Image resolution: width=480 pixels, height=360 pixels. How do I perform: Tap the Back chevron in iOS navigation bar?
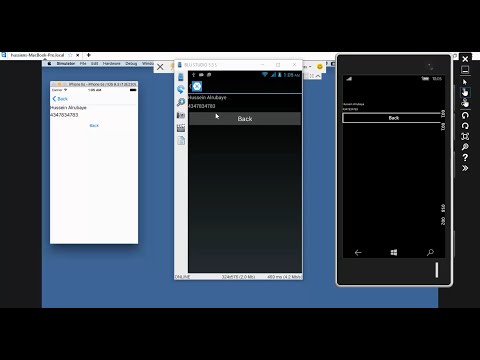click(x=60, y=99)
